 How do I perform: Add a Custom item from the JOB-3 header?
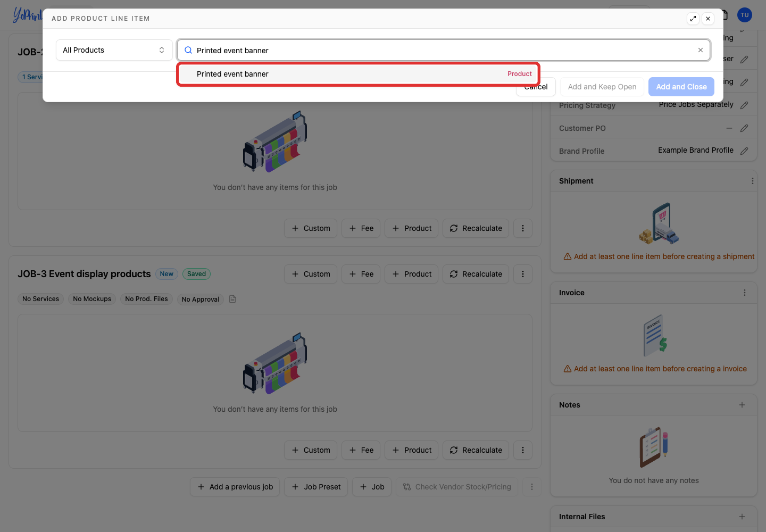(311, 274)
